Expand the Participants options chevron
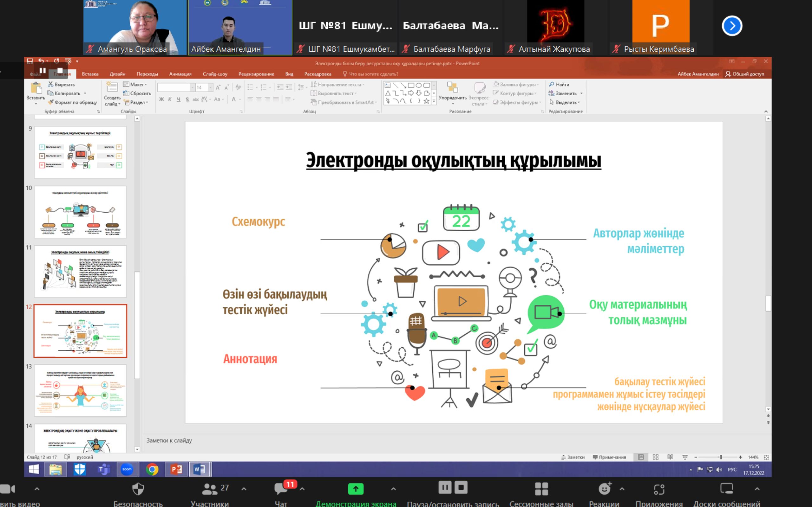 point(244,489)
